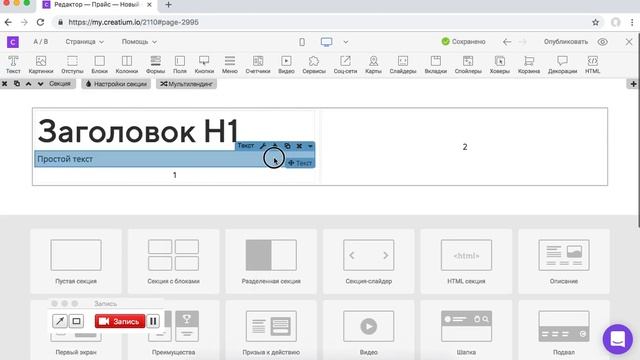
Task: Open the Картинки widget
Action: click(x=41, y=64)
